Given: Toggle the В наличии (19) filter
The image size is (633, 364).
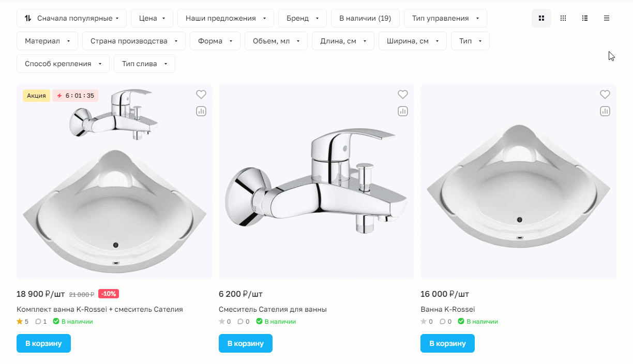Looking at the screenshot, I should 365,18.
